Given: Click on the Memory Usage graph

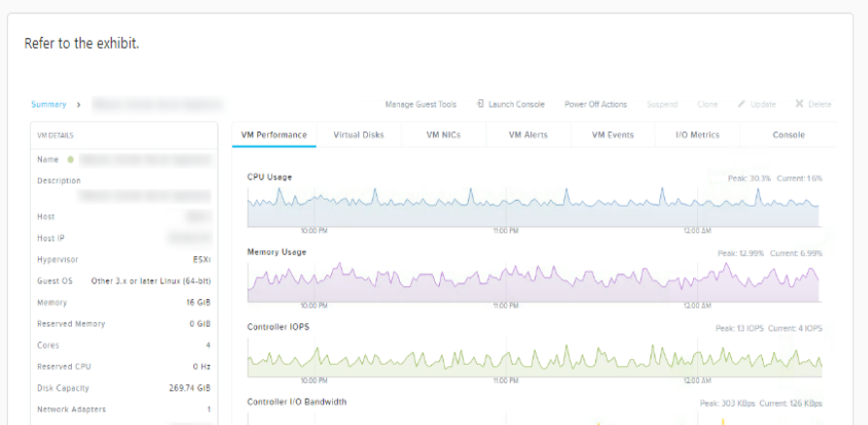Looking at the screenshot, I should click(533, 282).
